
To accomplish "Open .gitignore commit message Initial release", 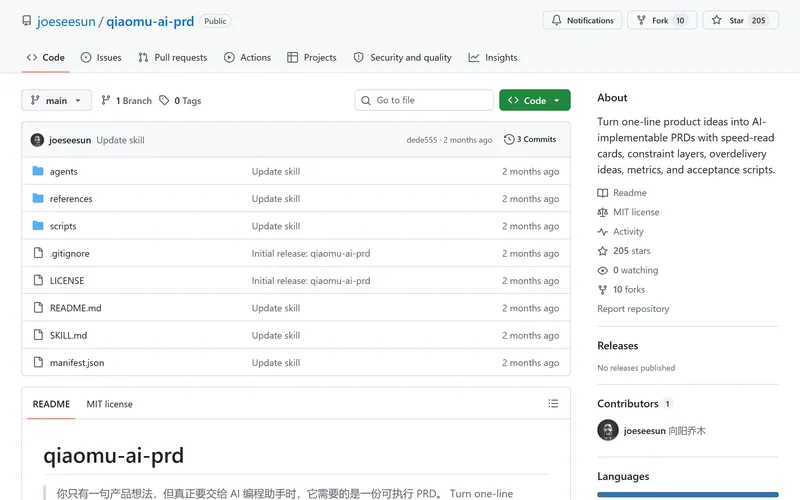I will click(x=311, y=254).
